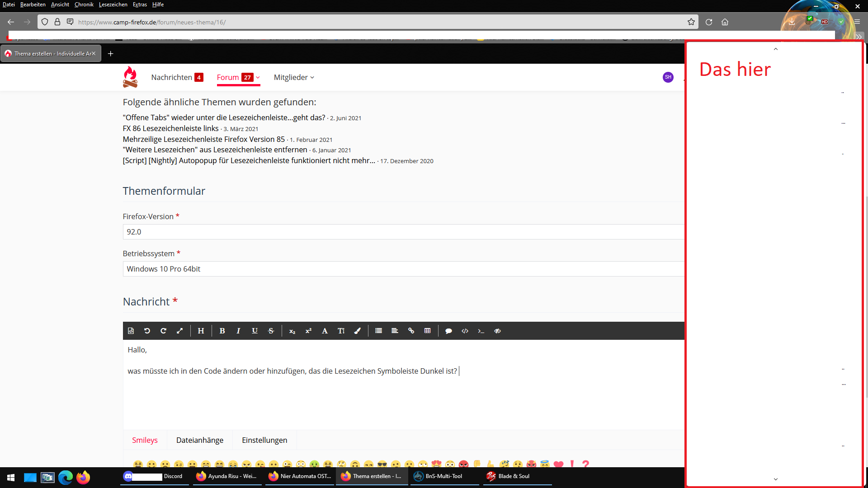The height and width of the screenshot is (488, 868).
Task: Open the Lesezeichen menu
Action: point(113,5)
